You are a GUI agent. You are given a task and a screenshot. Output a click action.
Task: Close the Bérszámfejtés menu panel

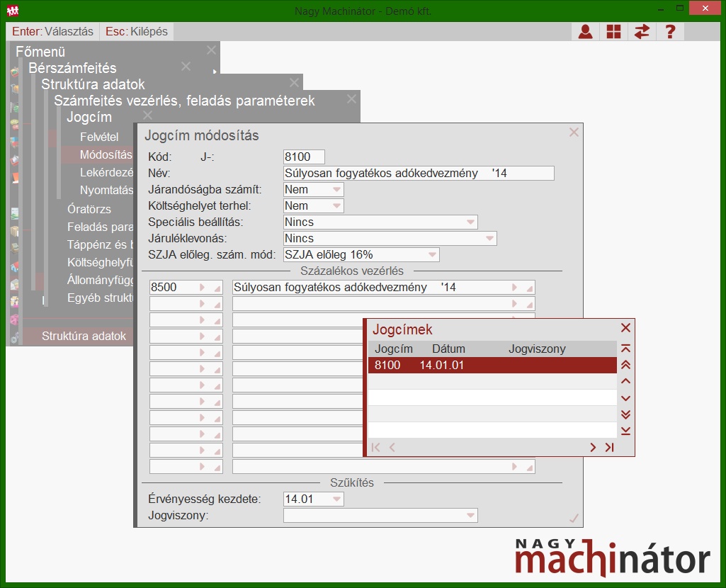(x=186, y=66)
